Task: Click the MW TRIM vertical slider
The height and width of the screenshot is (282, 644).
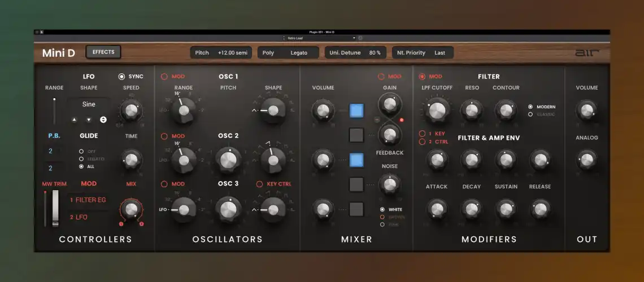Action: (x=45, y=208)
